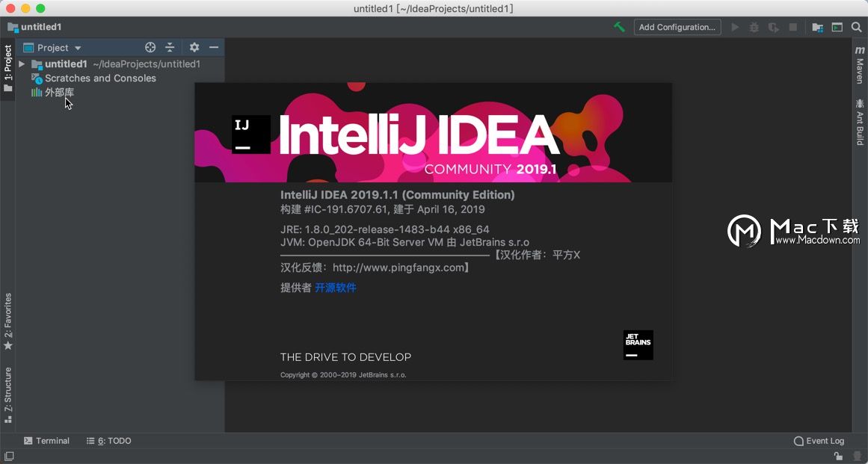The image size is (868, 464).
Task: Click the window title untitled1 [~/IdeaProjects/untitled1]
Action: coord(434,8)
